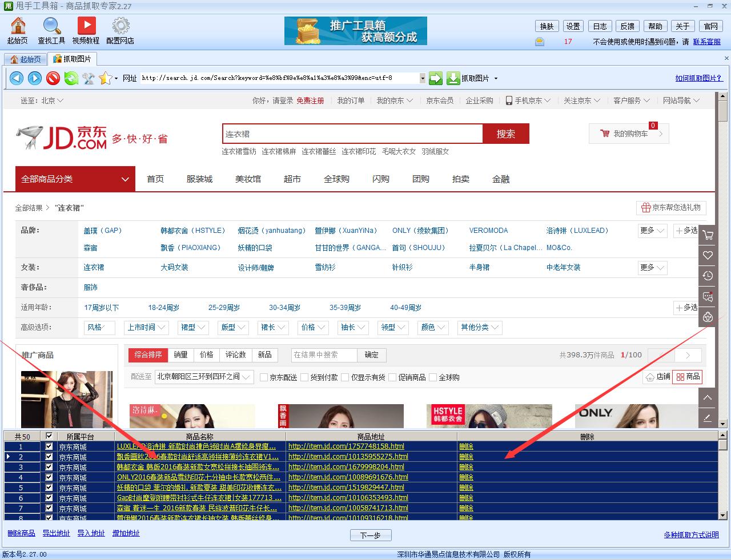Open the 配置网店 shop configuration icon

click(x=121, y=26)
